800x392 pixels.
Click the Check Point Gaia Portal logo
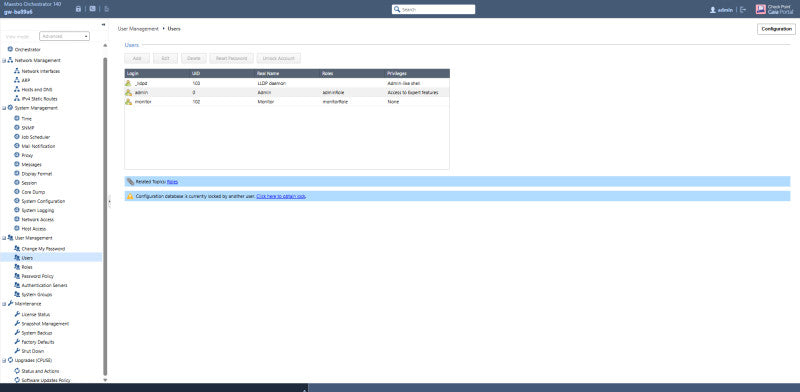774,9
